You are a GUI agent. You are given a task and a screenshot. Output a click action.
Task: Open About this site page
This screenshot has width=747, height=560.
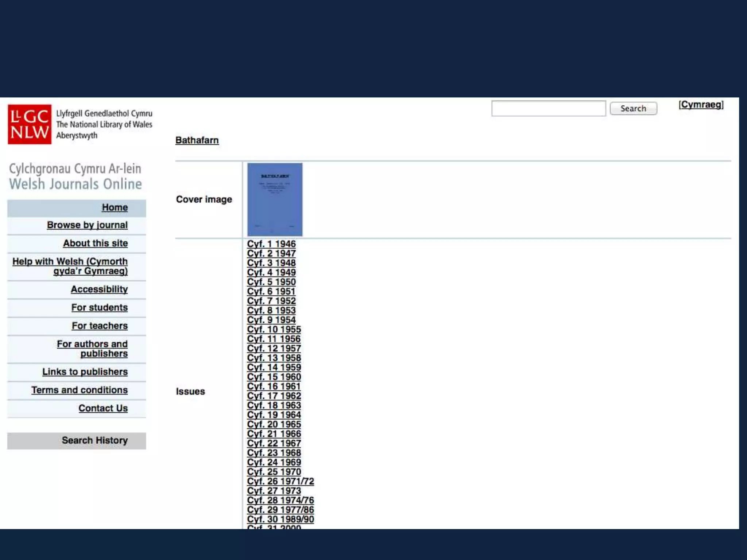pos(95,243)
